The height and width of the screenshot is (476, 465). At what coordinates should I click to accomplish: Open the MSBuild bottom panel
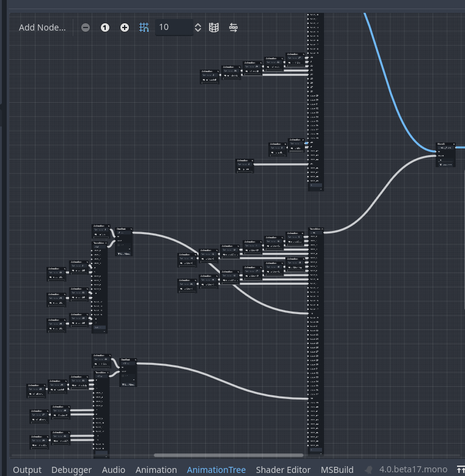click(x=337, y=470)
